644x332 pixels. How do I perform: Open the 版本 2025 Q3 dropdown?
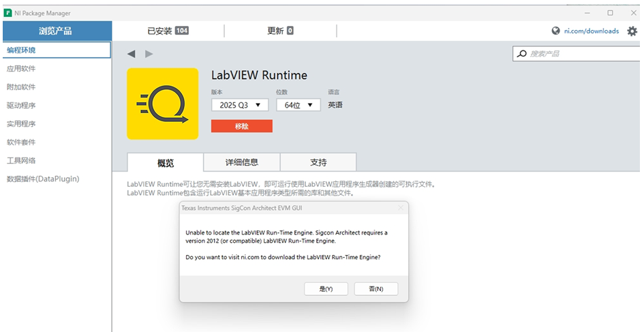point(240,105)
